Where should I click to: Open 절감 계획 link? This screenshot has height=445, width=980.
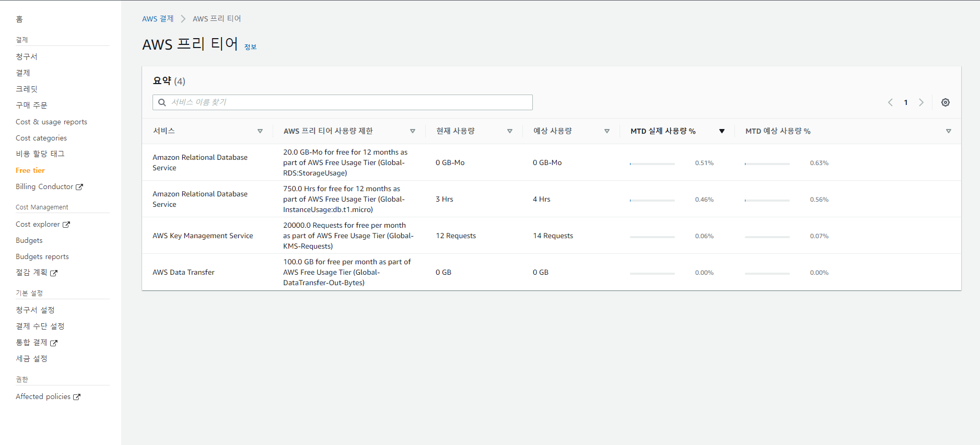point(31,273)
